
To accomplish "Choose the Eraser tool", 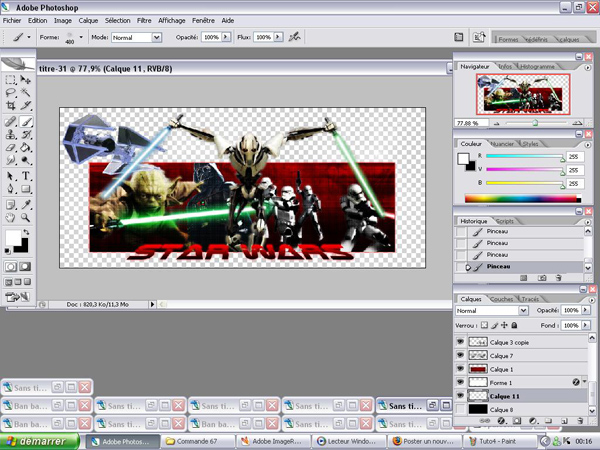I will (x=10, y=147).
